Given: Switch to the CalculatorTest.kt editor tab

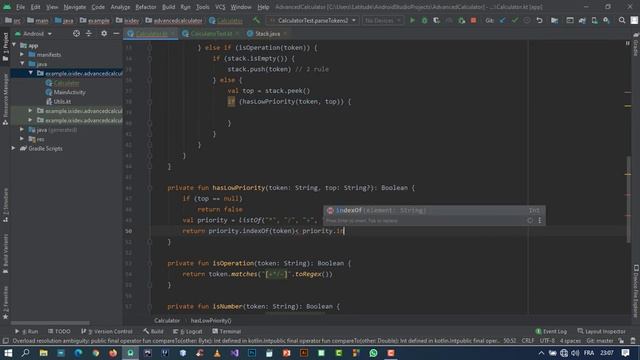Looking at the screenshot, I should pyautogui.click(x=211, y=33).
